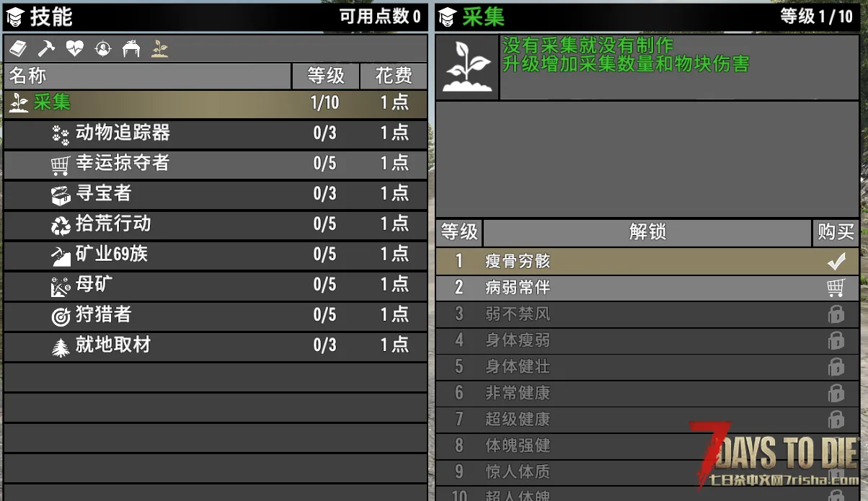Image resolution: width=868 pixels, height=501 pixels.
Task: Switch to the heartbeat health category
Action: [75, 48]
